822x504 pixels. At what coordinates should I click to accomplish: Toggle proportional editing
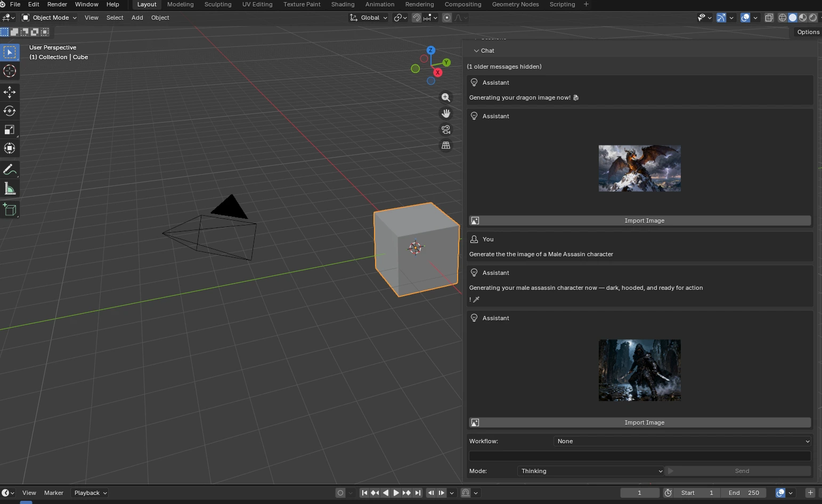click(x=447, y=18)
